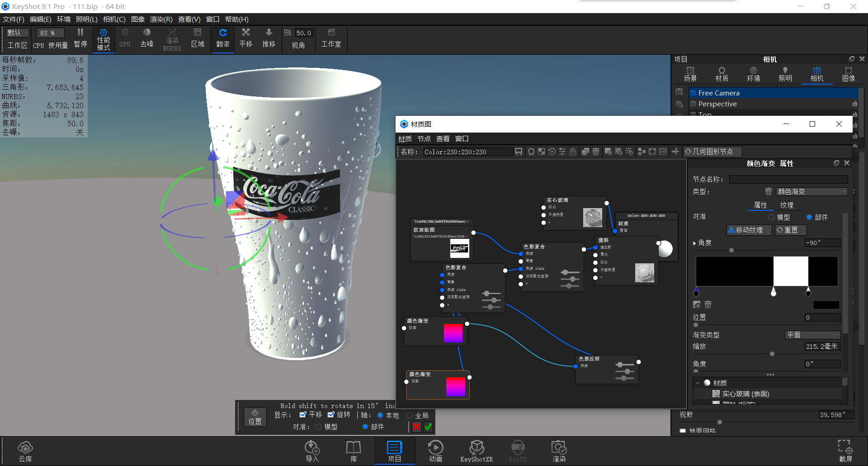Activate the 平移 pan tool in toolbar

tap(245, 38)
